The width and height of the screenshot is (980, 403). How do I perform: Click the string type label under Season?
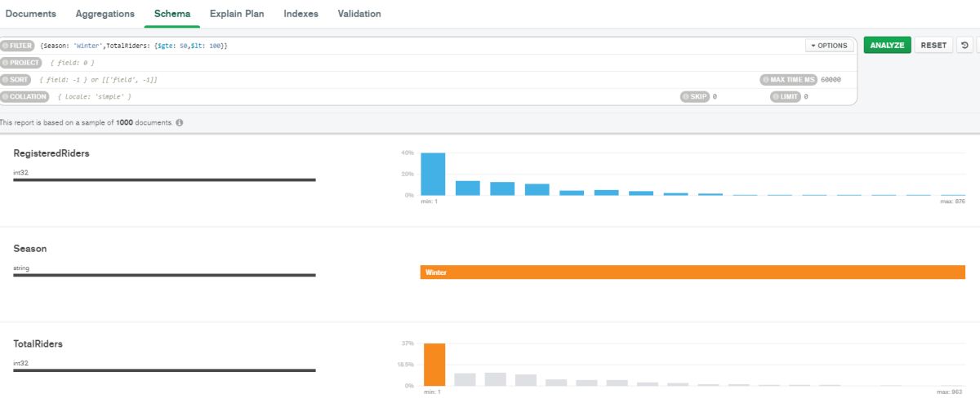tap(21, 268)
